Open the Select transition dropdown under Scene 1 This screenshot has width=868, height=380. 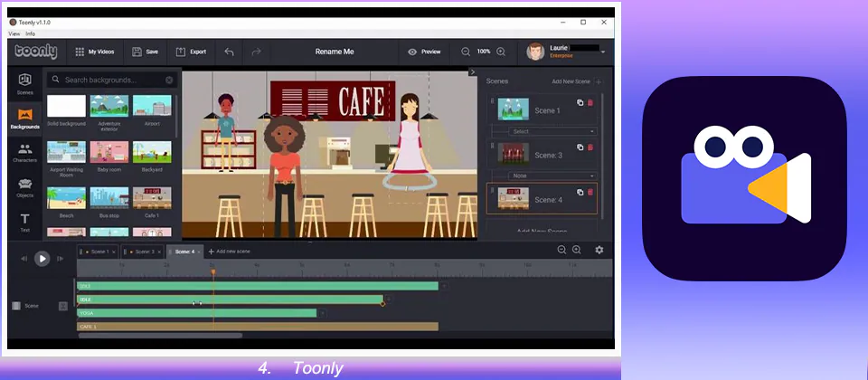coord(552,131)
